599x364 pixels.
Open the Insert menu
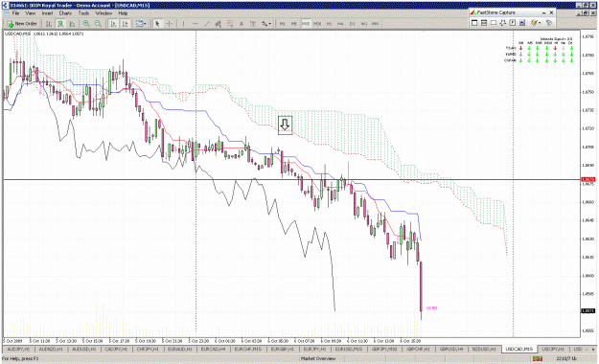click(47, 13)
